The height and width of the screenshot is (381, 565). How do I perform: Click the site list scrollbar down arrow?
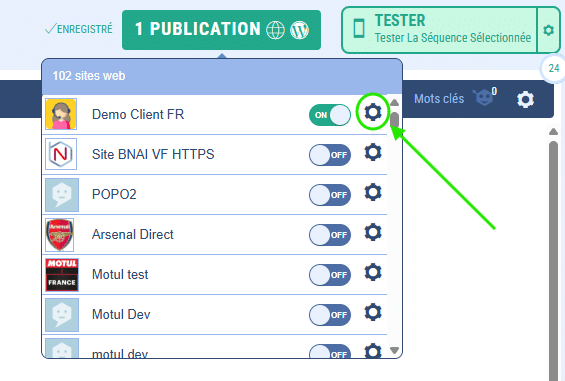395,350
